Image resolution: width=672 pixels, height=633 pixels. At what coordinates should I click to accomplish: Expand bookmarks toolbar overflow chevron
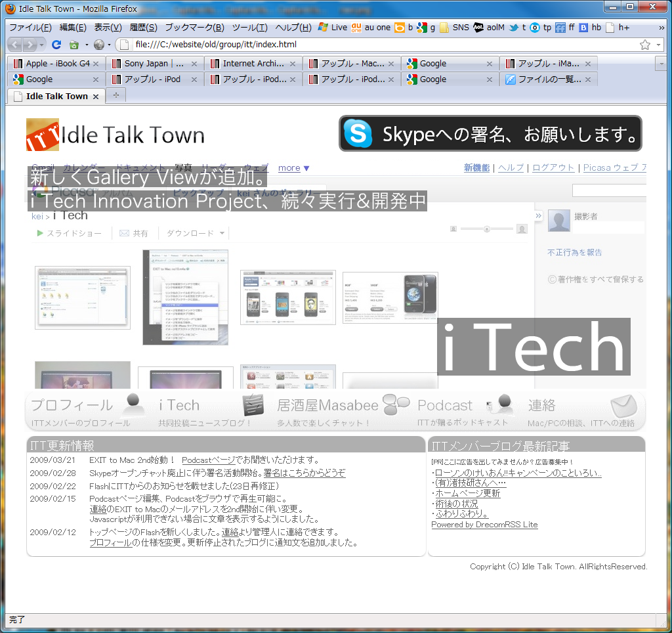pyautogui.click(x=661, y=28)
